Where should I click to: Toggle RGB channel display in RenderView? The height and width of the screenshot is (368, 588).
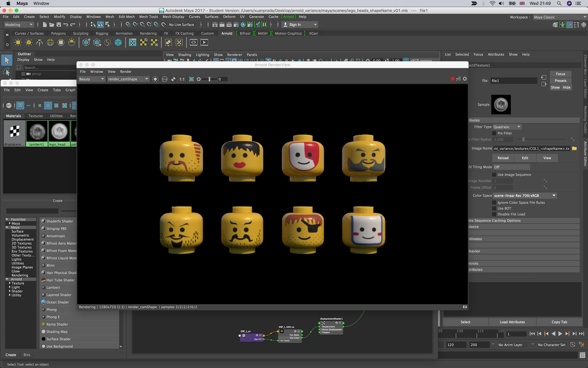[x=165, y=79]
